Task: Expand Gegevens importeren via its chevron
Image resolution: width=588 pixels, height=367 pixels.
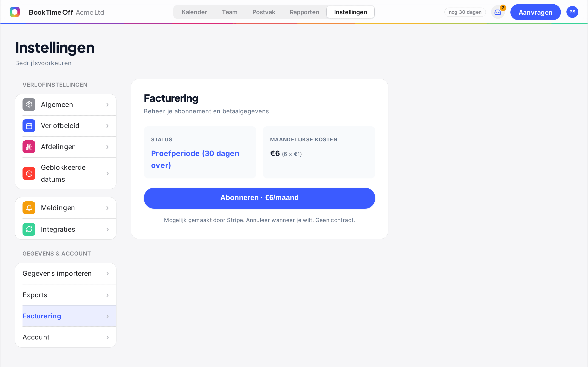Action: click(x=107, y=274)
